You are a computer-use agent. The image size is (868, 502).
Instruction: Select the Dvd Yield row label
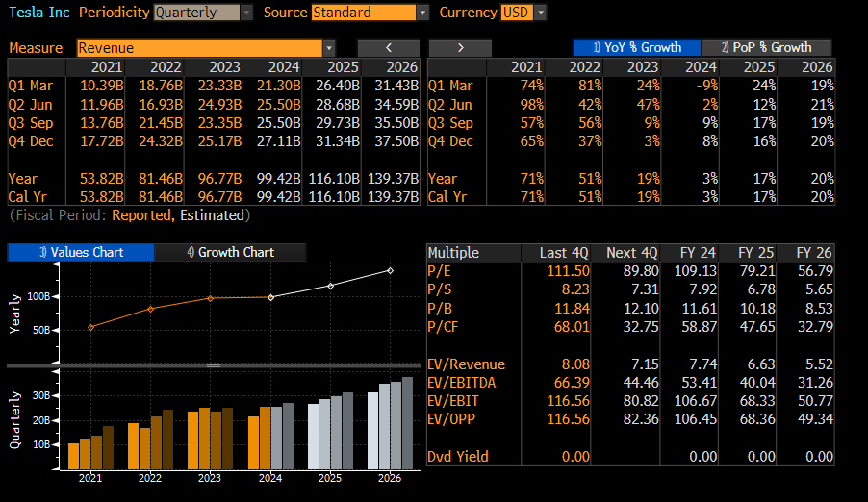pos(458,457)
